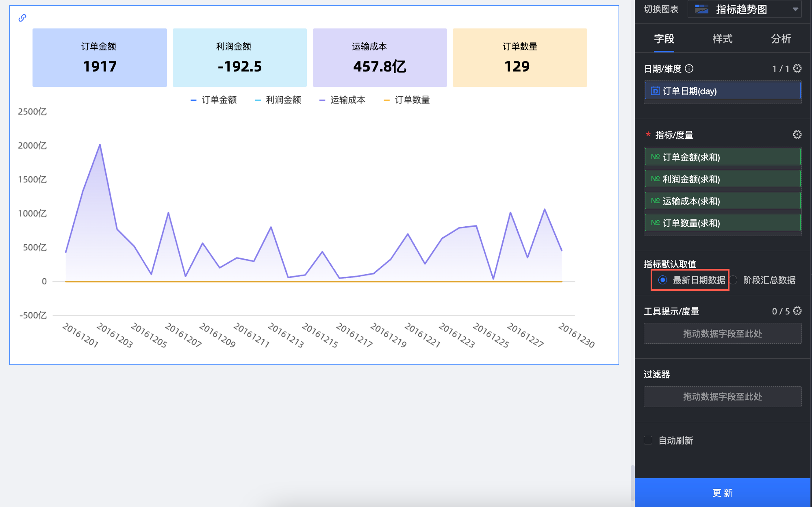Open settings gear for 工具提示/度量 section
The image size is (812, 507).
(797, 311)
